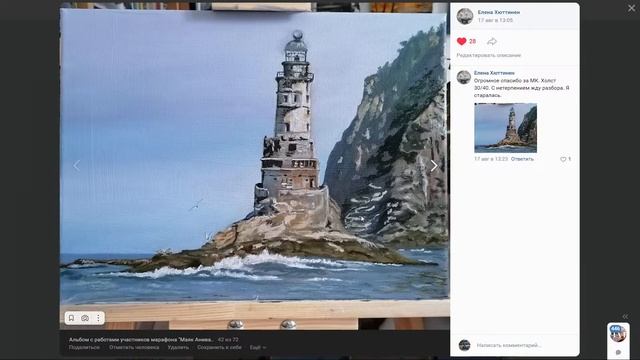Screen dimensions: 640x360
Task: Open the chat widget avatar
Action: pyautogui.click(x=618, y=333)
